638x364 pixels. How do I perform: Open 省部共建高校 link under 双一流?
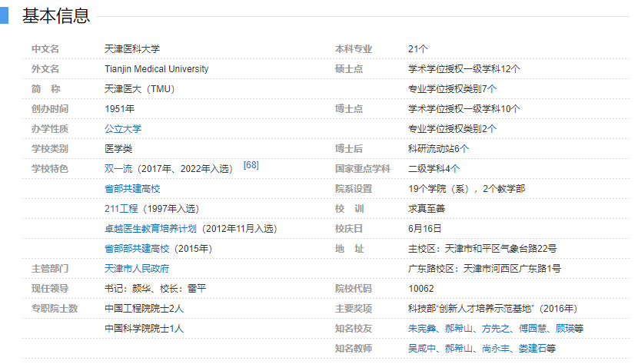click(132, 189)
